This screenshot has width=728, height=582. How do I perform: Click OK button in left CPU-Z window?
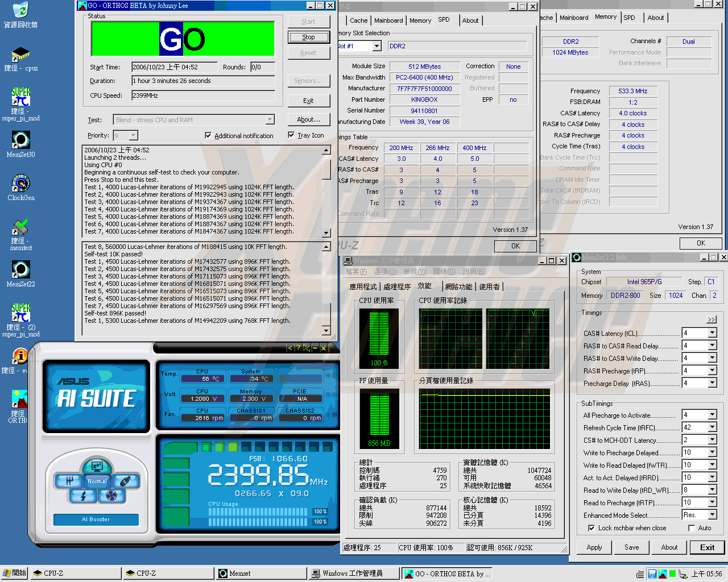515,246
